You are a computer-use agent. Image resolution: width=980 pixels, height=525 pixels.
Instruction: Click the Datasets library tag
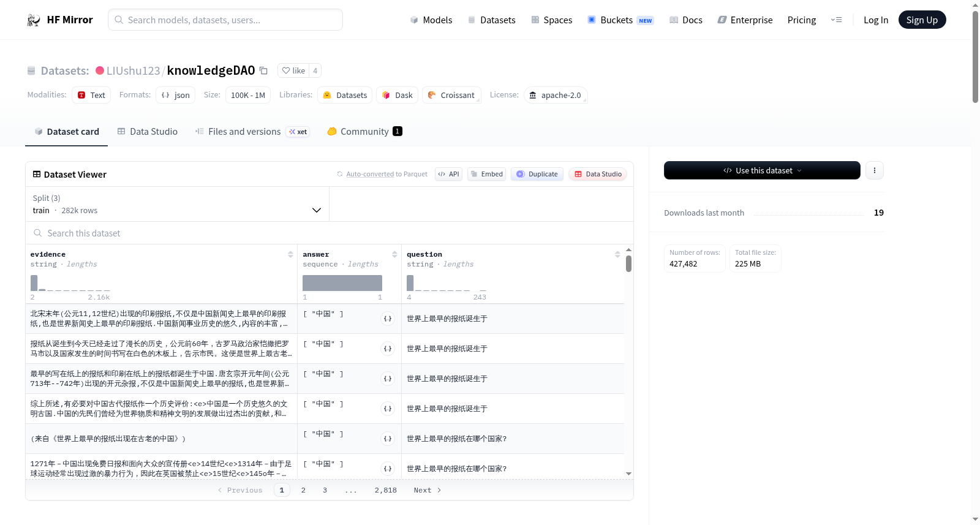pos(345,95)
